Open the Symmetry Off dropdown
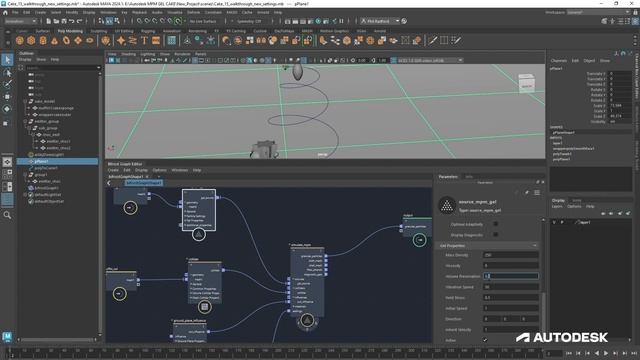The image size is (640, 360). pyautogui.click(x=249, y=21)
